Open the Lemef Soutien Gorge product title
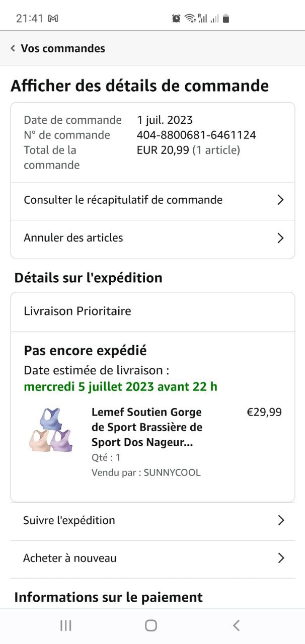 [146, 427]
